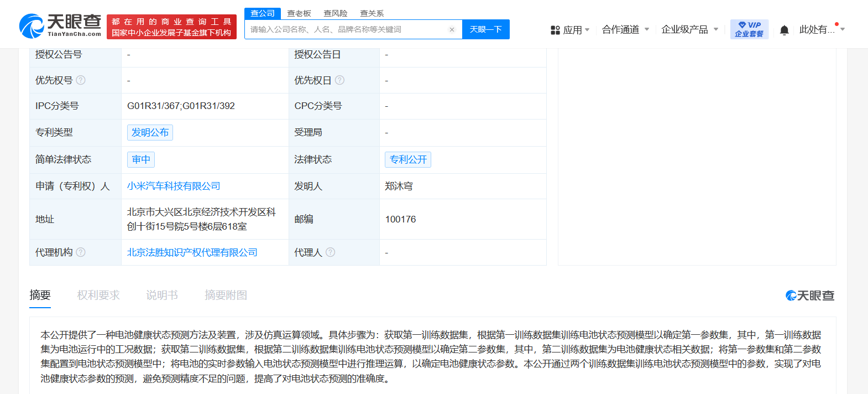The image size is (868, 394).
Task: Click the 天眼一下 search button
Action: pos(486,29)
